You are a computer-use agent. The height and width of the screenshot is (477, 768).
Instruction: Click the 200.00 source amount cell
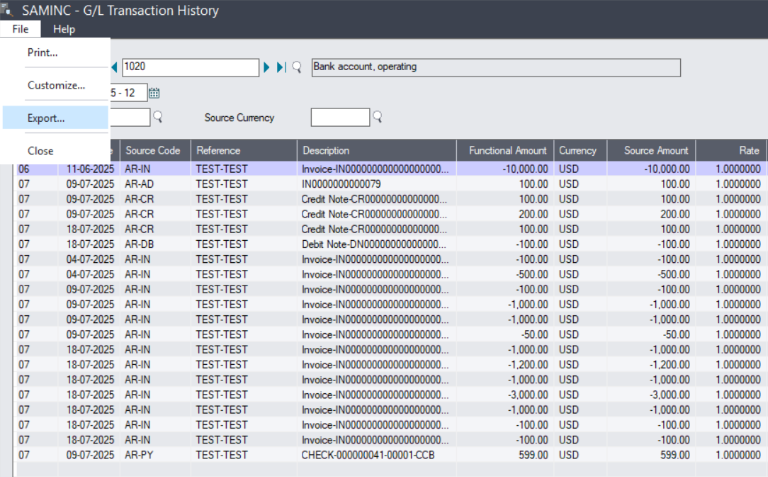[x=651, y=214]
